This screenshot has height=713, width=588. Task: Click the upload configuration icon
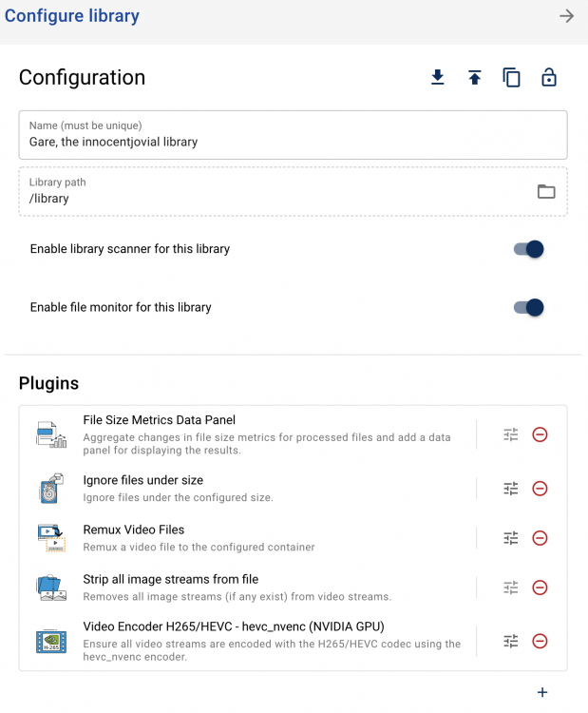coord(474,77)
